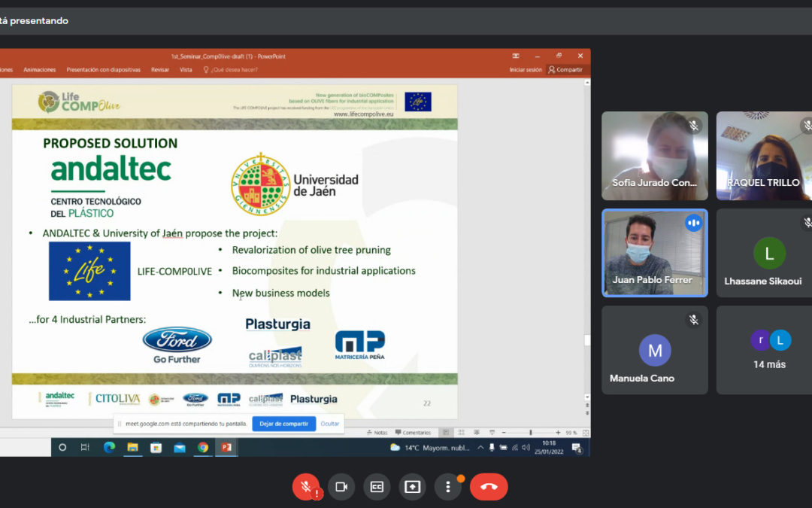Click the network icon in tray
812x508 pixels.
tap(515, 447)
